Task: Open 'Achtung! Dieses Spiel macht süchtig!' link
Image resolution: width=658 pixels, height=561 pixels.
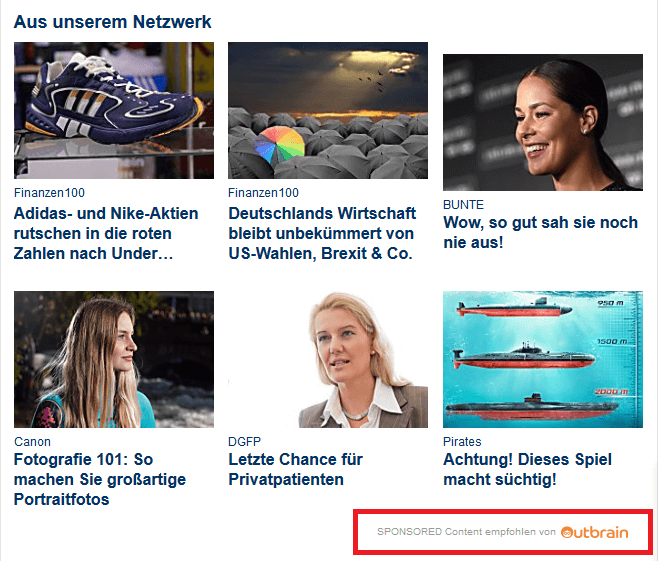Action: tap(527, 469)
